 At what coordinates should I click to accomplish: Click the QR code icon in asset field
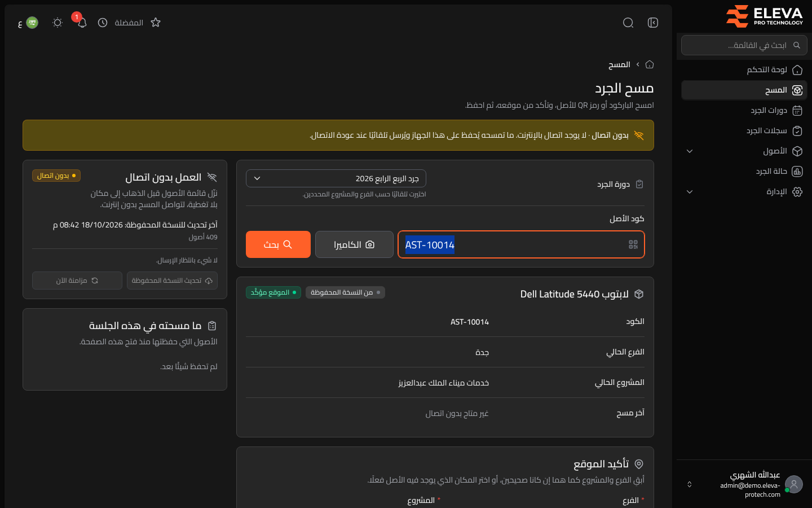coord(633,244)
